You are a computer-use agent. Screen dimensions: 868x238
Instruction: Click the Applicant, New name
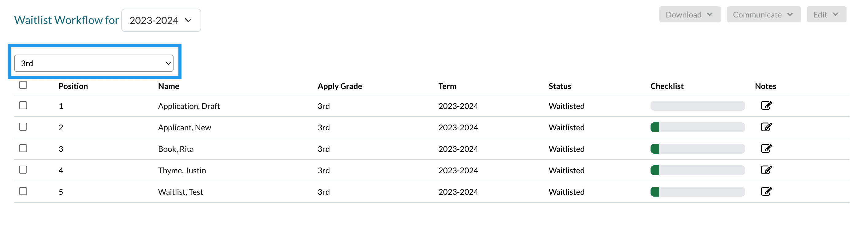point(184,128)
